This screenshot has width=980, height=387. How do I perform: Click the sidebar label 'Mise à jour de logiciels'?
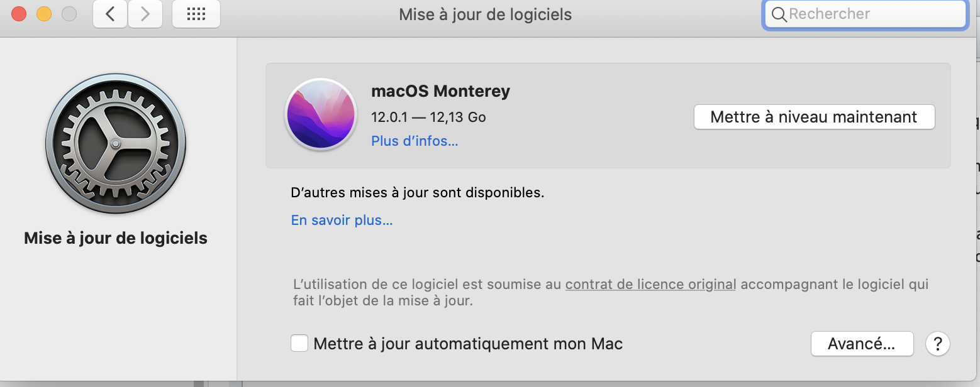tap(116, 238)
